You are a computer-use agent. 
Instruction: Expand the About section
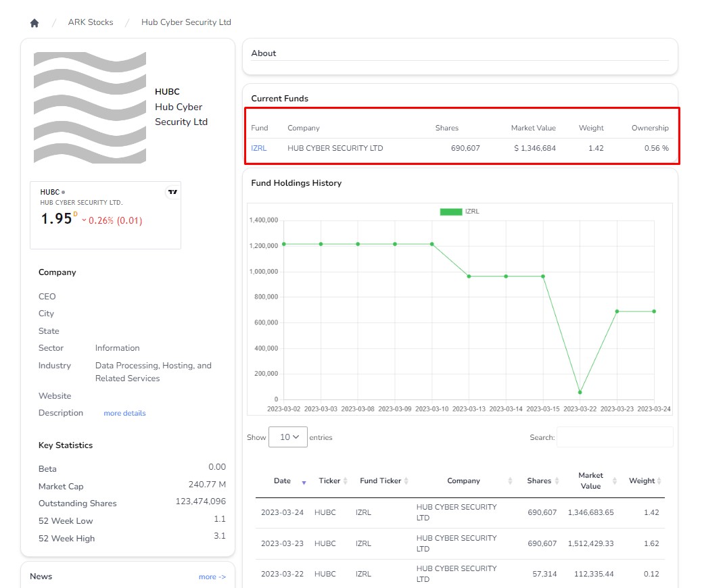pyautogui.click(x=264, y=53)
